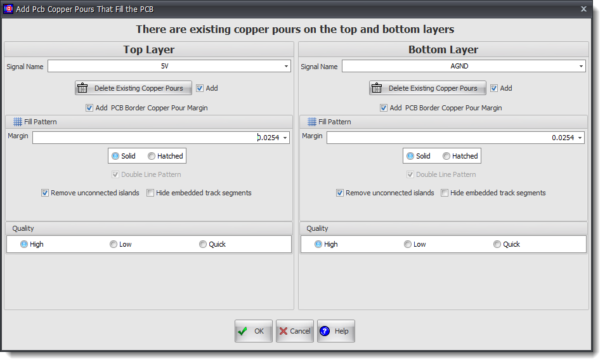Select Quick quality for Top Layer

pyautogui.click(x=203, y=244)
